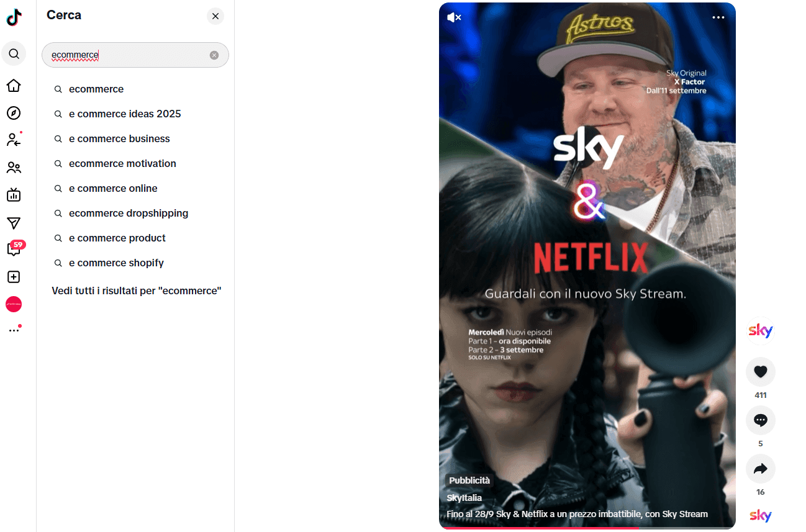Click 'Vedi tutti i risultati per ecommerce'

(137, 291)
